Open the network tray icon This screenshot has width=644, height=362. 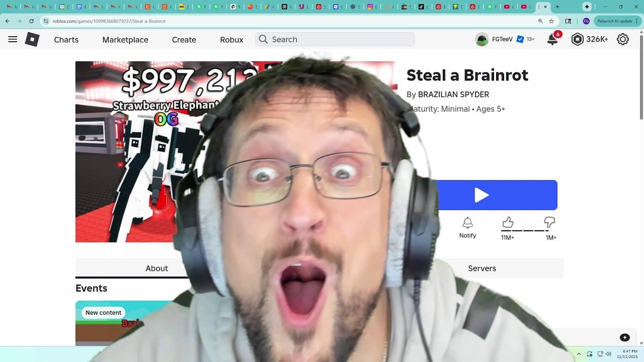(x=600, y=354)
